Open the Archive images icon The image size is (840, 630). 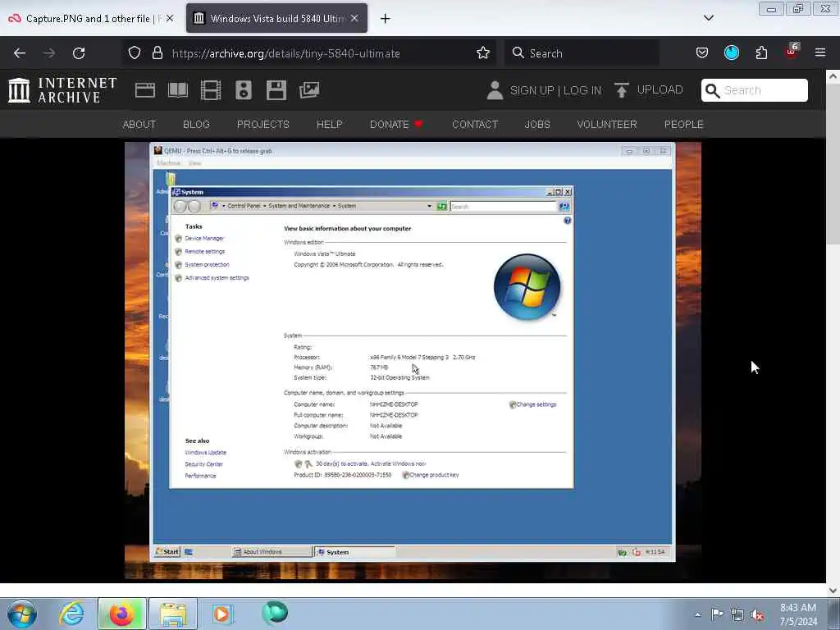(x=309, y=90)
